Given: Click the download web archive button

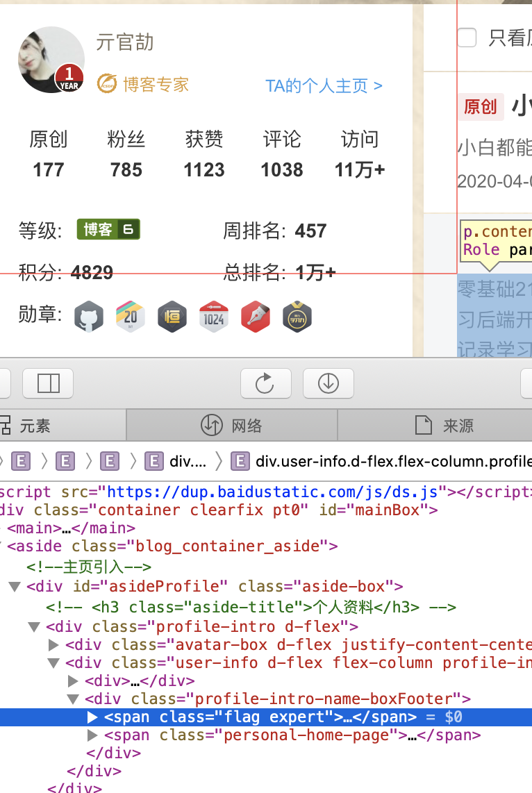Looking at the screenshot, I should (x=329, y=383).
